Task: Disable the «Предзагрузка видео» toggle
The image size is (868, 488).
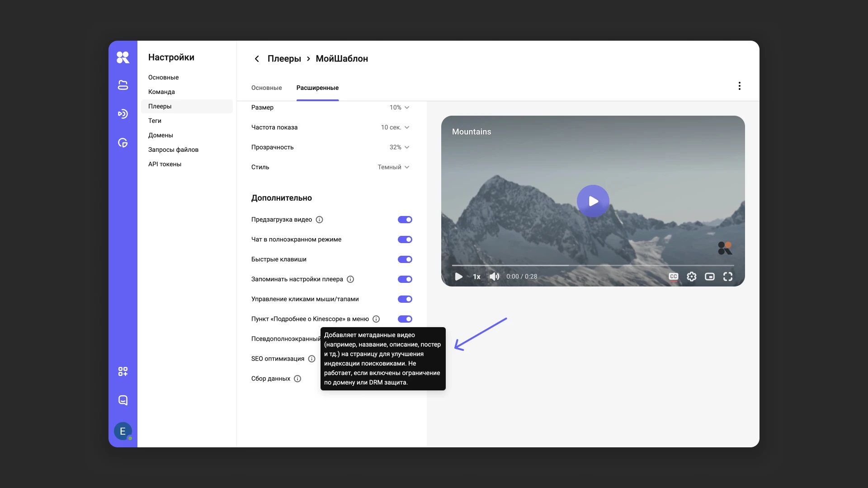Action: click(x=405, y=220)
